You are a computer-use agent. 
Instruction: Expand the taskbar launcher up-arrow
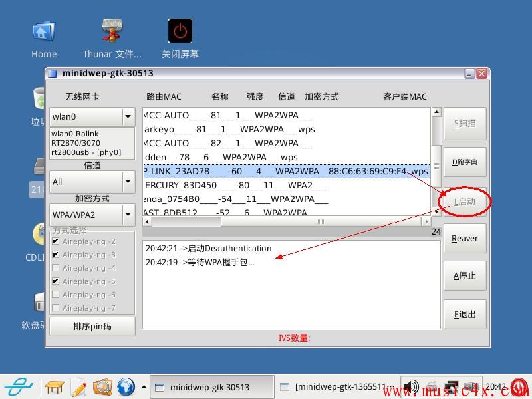point(144,386)
